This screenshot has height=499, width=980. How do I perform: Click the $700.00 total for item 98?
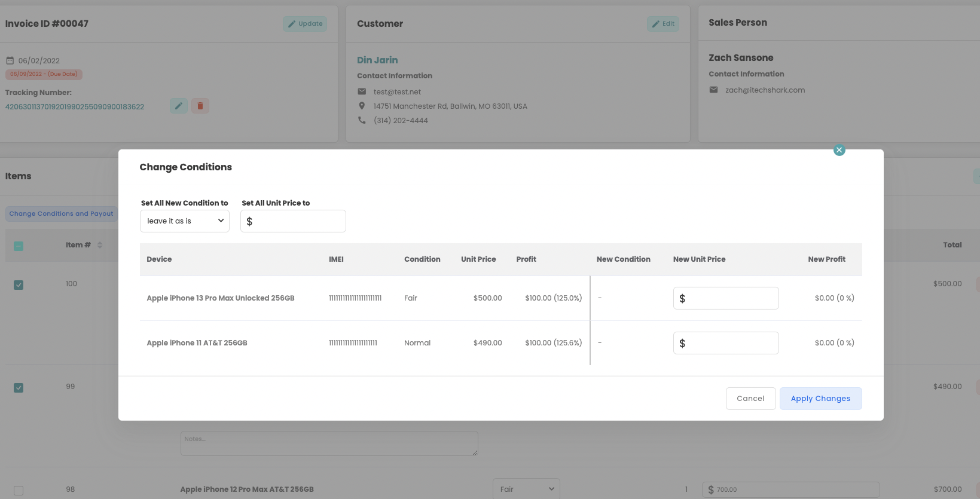[x=948, y=489]
